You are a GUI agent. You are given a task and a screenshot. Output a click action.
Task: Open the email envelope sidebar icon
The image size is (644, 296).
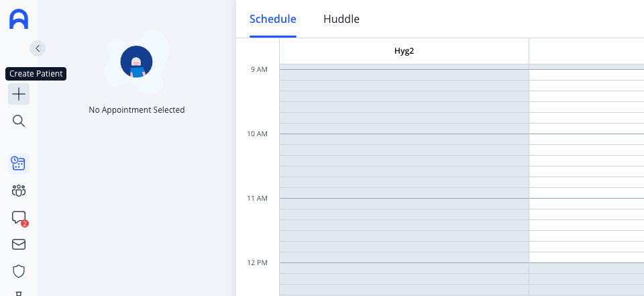click(19, 244)
